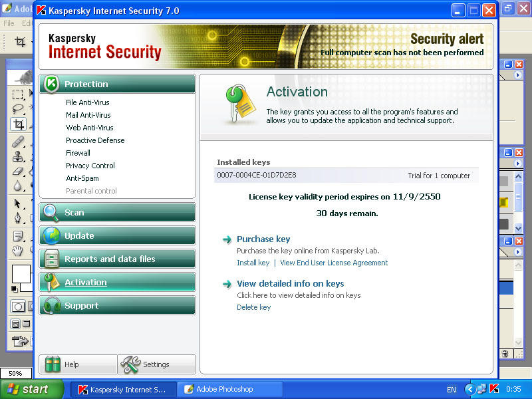Click the trash icon in Photoshop's palette
Image resolution: width=532 pixels, height=399 pixels.
(x=505, y=354)
